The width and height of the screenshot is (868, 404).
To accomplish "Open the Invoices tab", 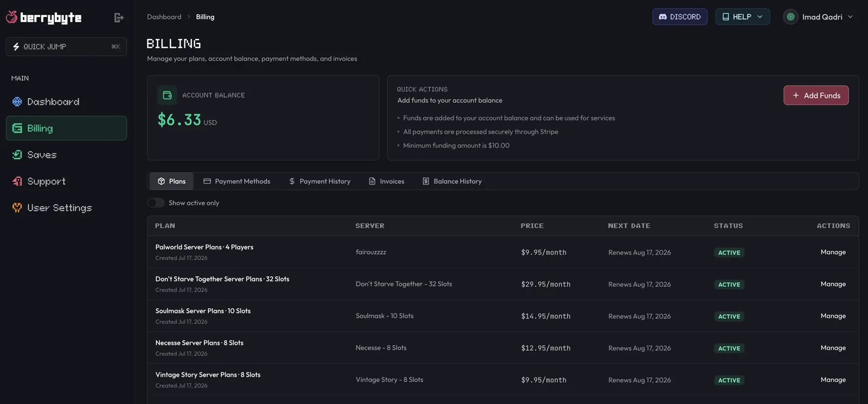I will pos(387,181).
